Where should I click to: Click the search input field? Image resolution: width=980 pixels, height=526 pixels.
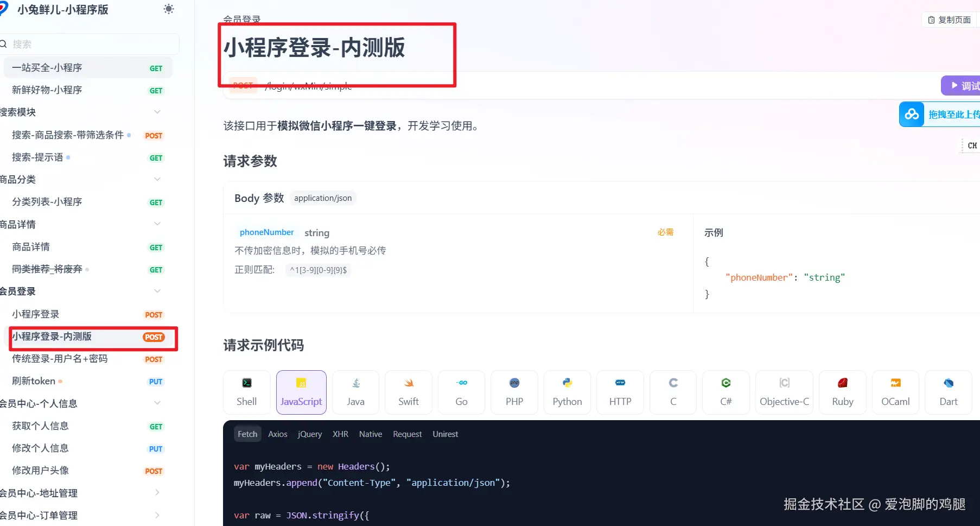pyautogui.click(x=90, y=44)
